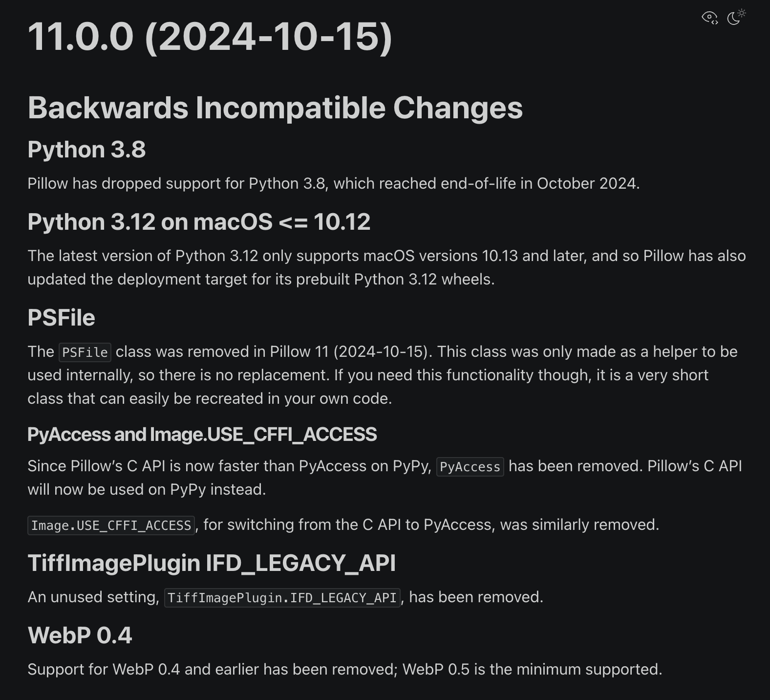Select the PyAccess and Image.USE_CFFI_ACCESS heading

point(202,435)
